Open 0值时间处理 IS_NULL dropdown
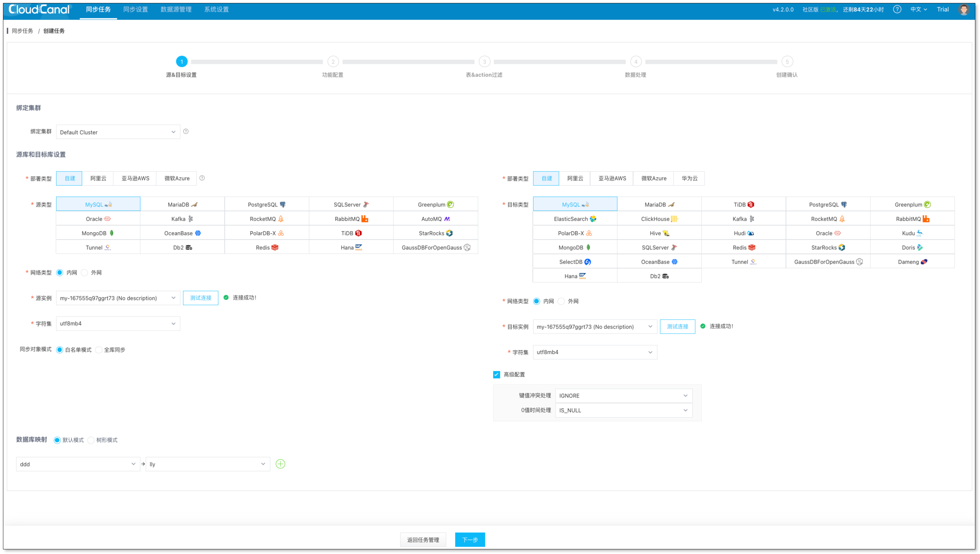Screen dimensions: 980x554 coord(623,410)
